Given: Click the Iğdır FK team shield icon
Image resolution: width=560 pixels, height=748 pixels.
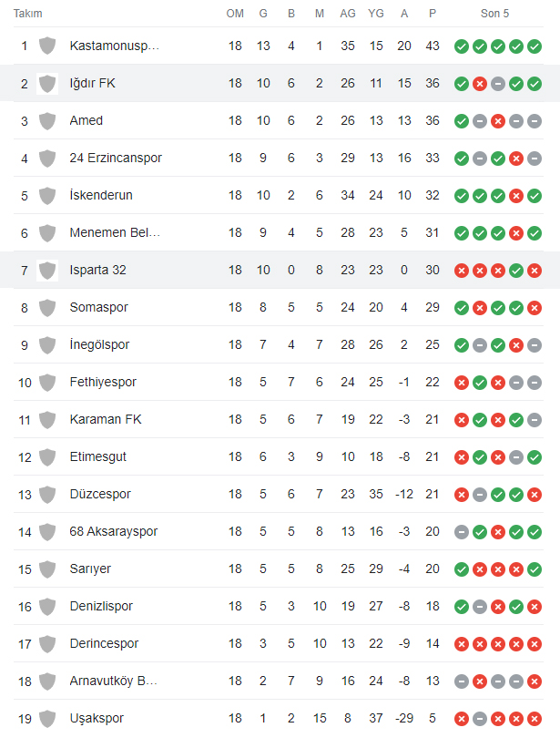Looking at the screenshot, I should pyautogui.click(x=47, y=84).
